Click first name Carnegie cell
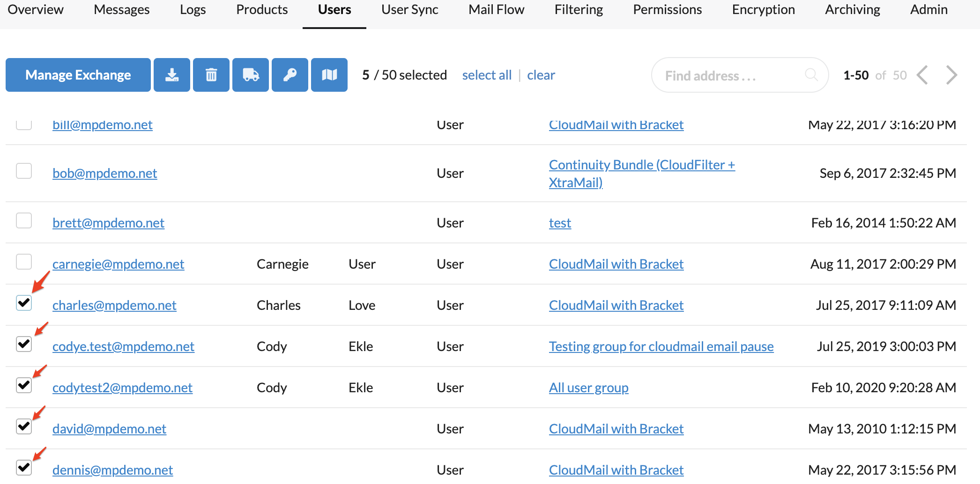The width and height of the screenshot is (980, 484). pos(282,264)
